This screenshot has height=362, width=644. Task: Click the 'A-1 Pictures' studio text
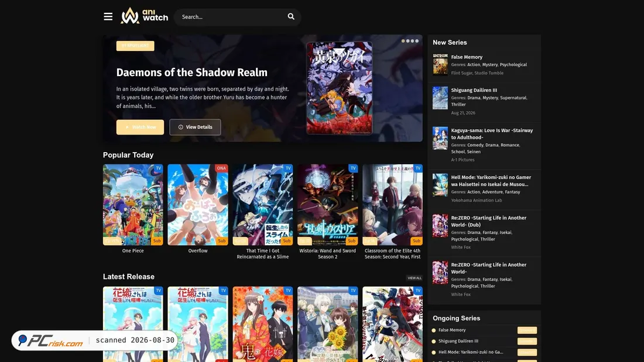pyautogui.click(x=463, y=160)
